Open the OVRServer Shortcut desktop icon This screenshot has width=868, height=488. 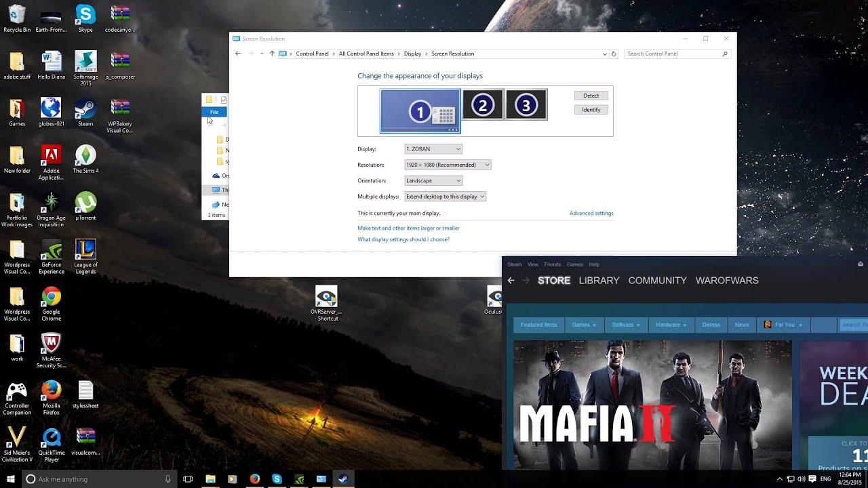click(326, 304)
